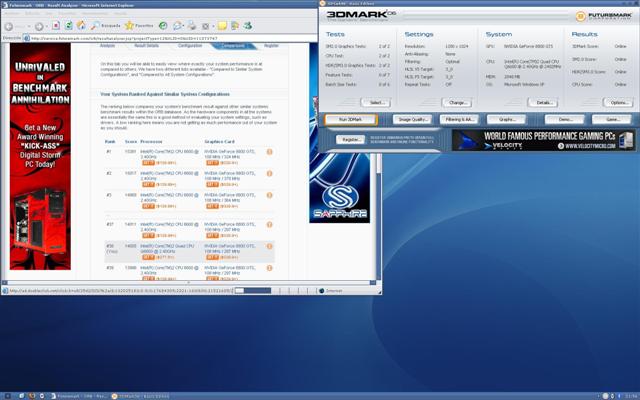Screen dimensions: 640x400
Task: Click the info icon for rank #37 row
Action: [269, 226]
